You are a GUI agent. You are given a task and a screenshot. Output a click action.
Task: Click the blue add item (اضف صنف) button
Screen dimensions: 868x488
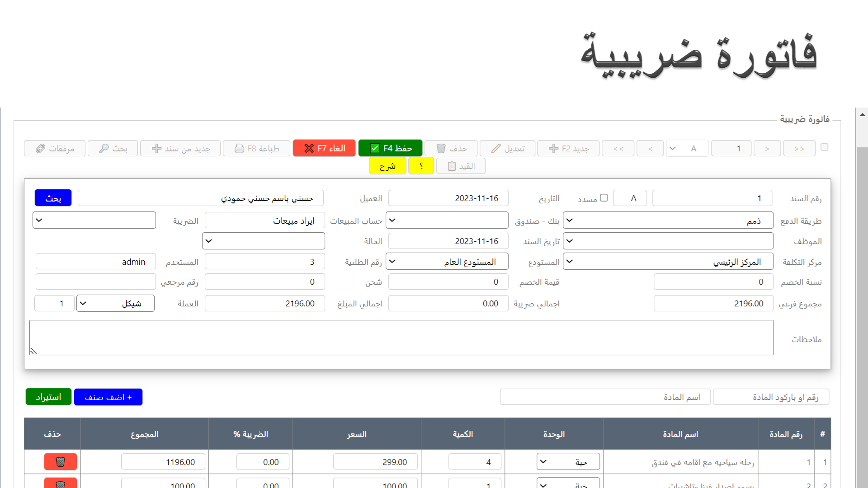108,397
